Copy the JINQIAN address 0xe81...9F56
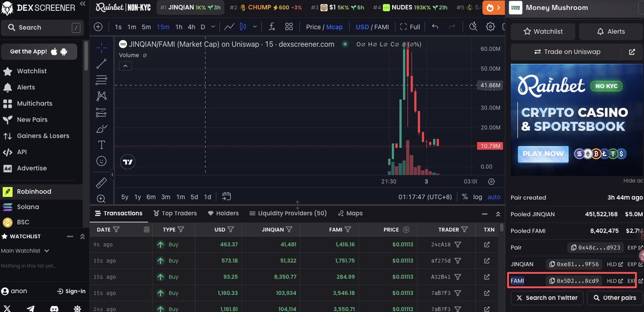 (x=553, y=264)
